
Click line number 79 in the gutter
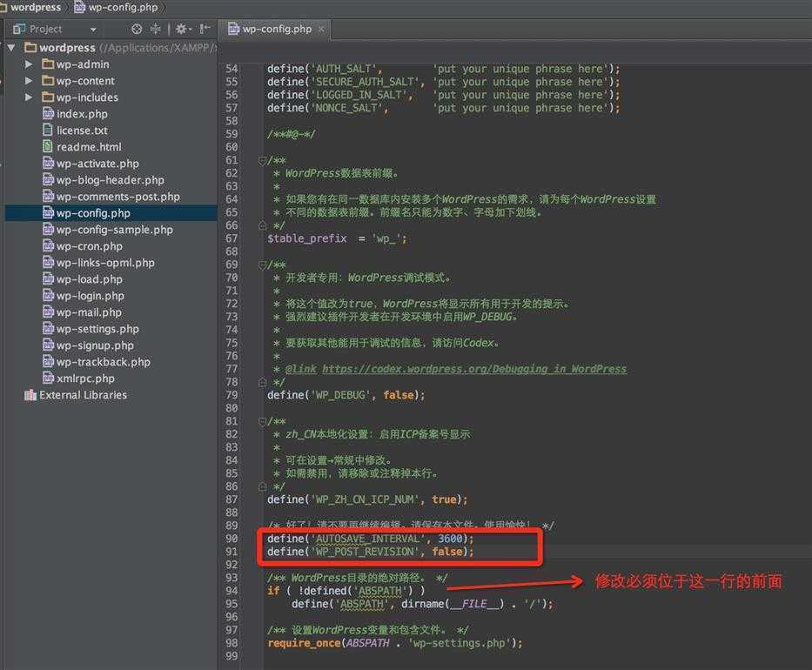tap(232, 395)
